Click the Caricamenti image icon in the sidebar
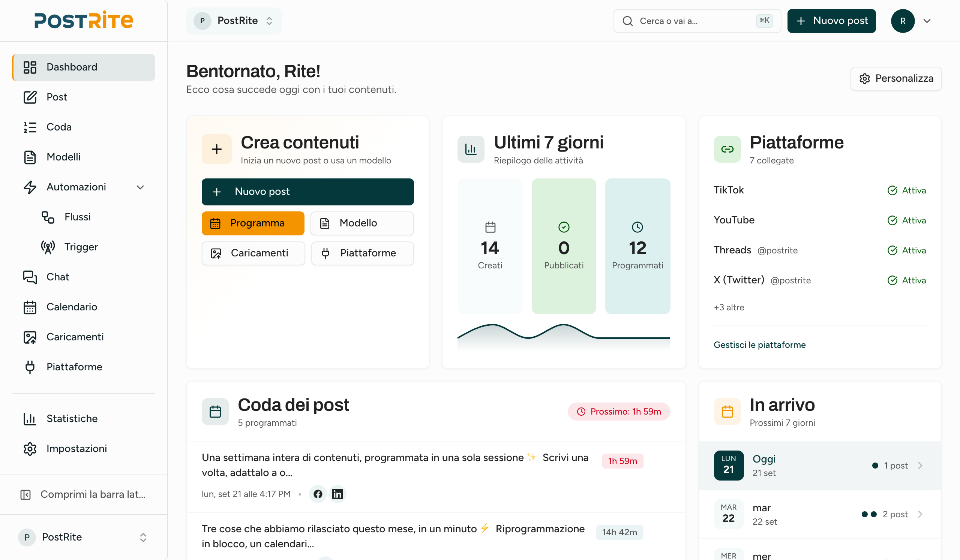 click(x=30, y=337)
